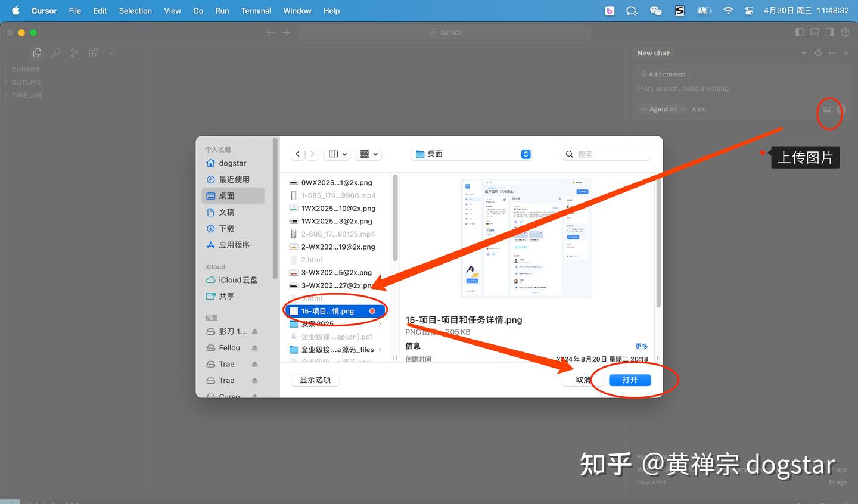Open the Explorer copy icon in activity bar
Screen dimensions: 858x504
(x=37, y=52)
